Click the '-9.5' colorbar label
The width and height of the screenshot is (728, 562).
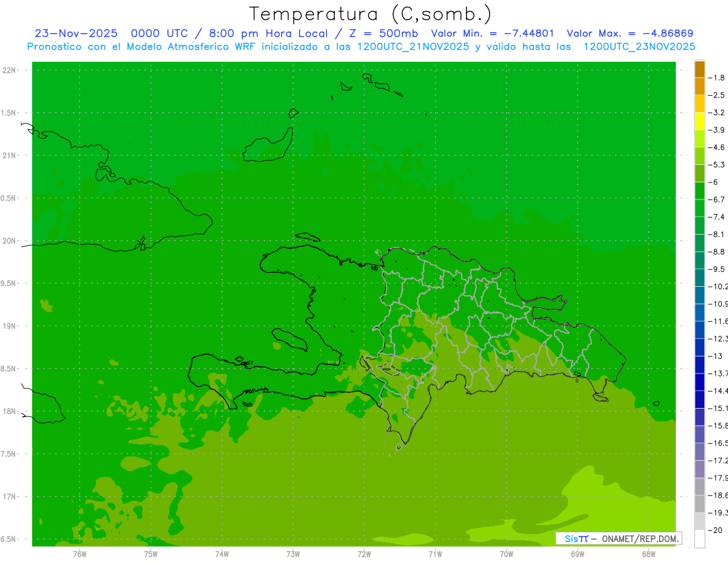[x=716, y=269]
